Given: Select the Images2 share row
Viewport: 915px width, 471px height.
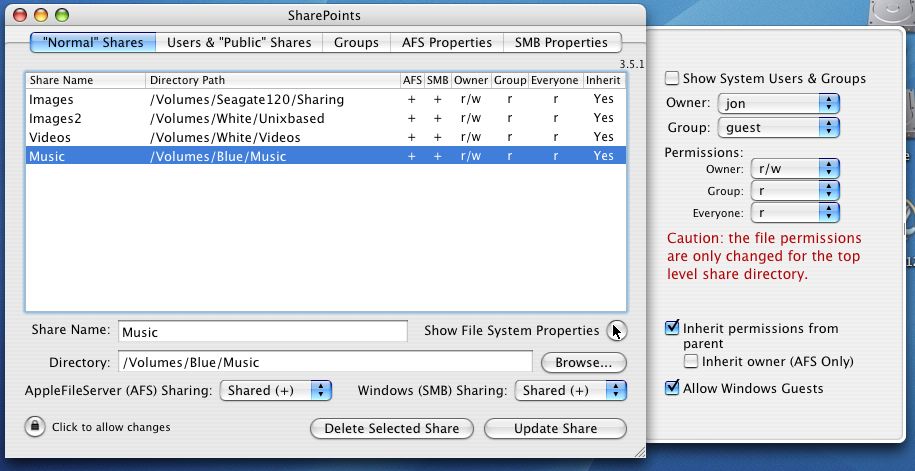Looking at the screenshot, I should pyautogui.click(x=326, y=118).
